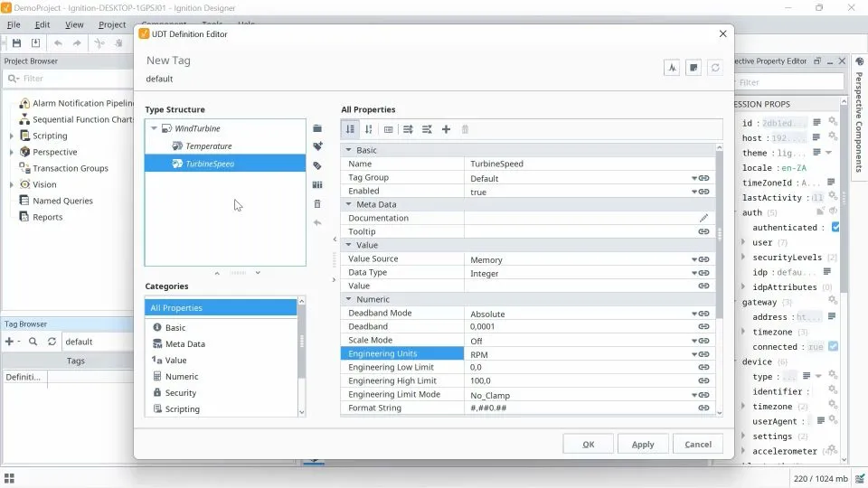Toggle description area icon in properties toolbar

(x=388, y=129)
